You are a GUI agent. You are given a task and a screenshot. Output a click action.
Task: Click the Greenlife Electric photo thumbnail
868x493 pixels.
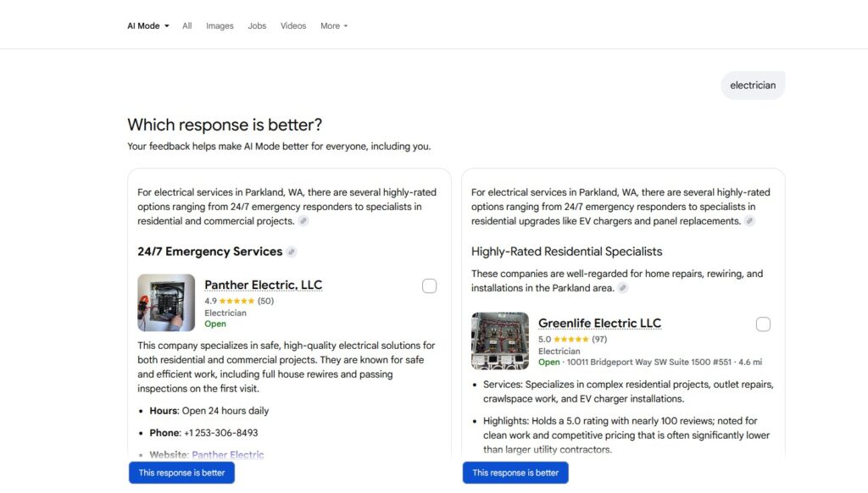500,341
